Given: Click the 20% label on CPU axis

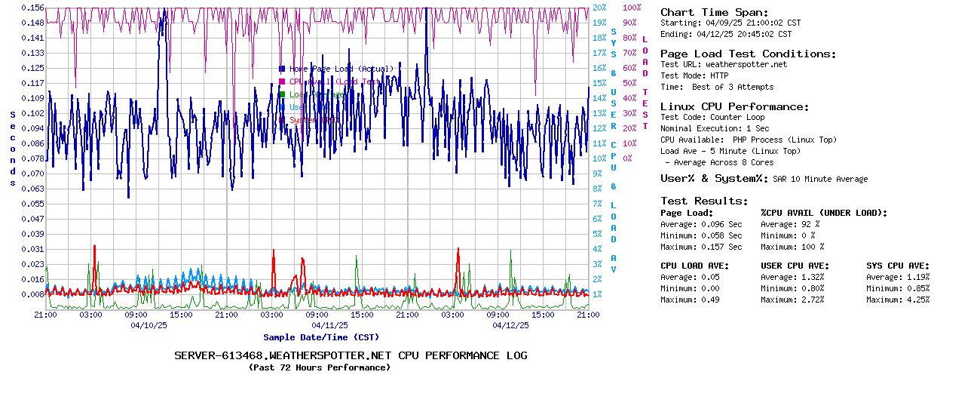Looking at the screenshot, I should click(599, 8).
